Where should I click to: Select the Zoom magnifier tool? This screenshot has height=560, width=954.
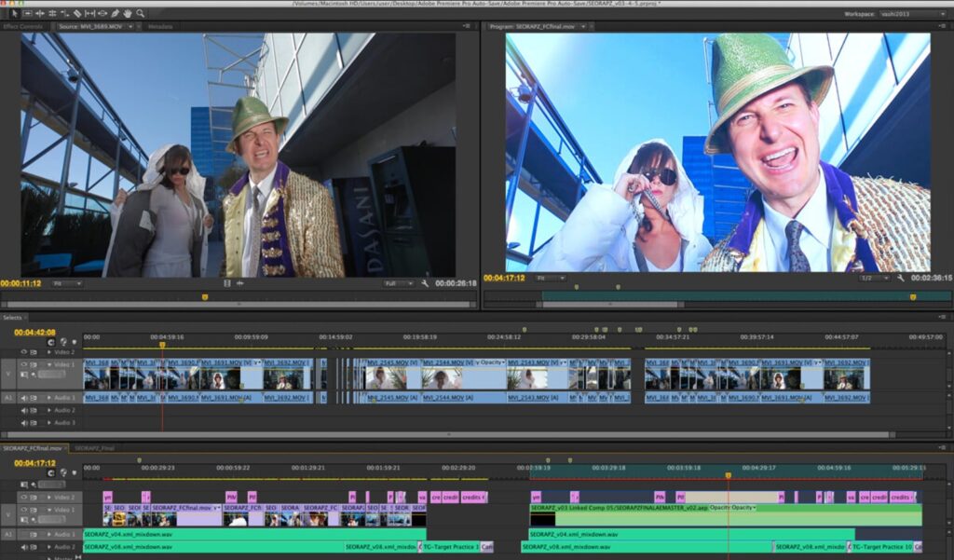click(140, 13)
